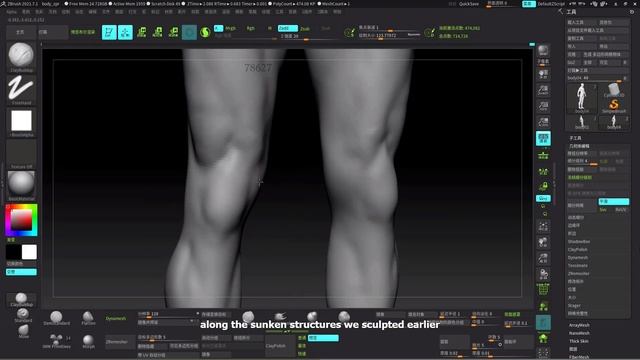Expand the ArrayMesh section

pos(579,325)
